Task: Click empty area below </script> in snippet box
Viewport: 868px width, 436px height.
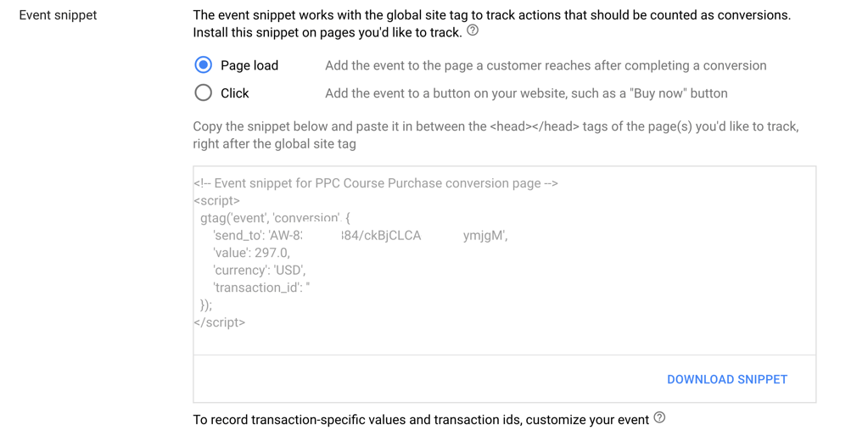Action: 504,342
